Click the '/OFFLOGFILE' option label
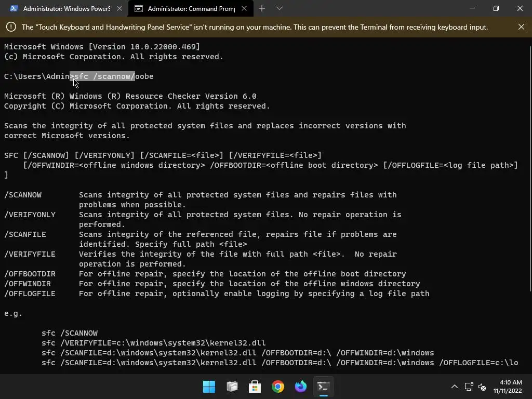 tap(30, 293)
